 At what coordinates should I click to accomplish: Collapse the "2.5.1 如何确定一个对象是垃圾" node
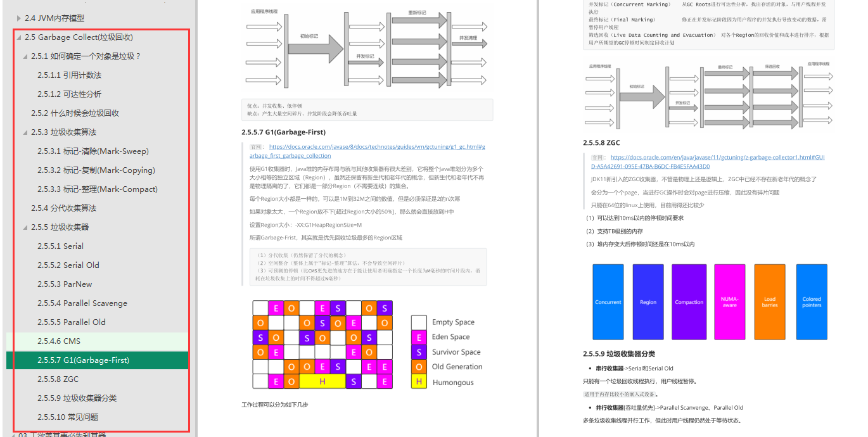tap(25, 56)
